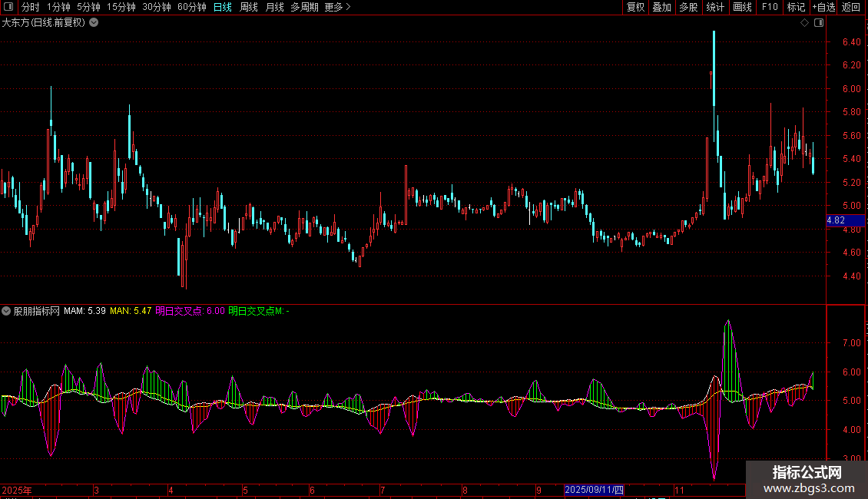Click the 股朋指标网 indicator name
Screen dimensions: 868x499
[x=37, y=311]
